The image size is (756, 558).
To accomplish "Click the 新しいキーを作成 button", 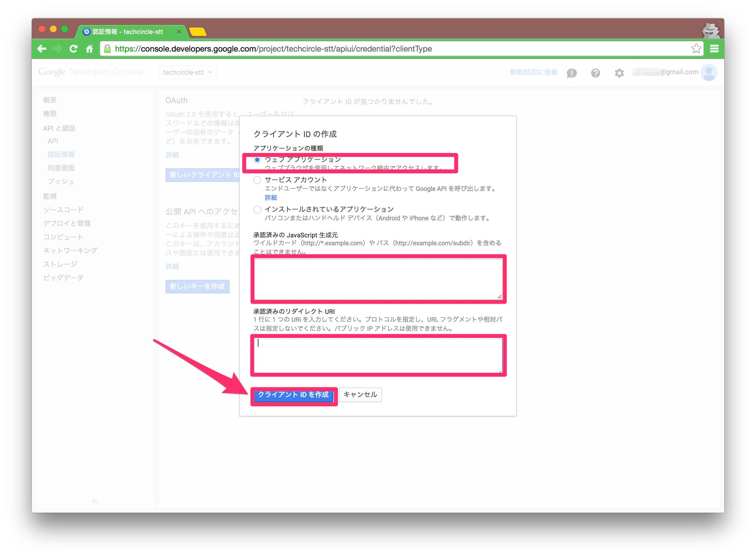I will click(197, 286).
